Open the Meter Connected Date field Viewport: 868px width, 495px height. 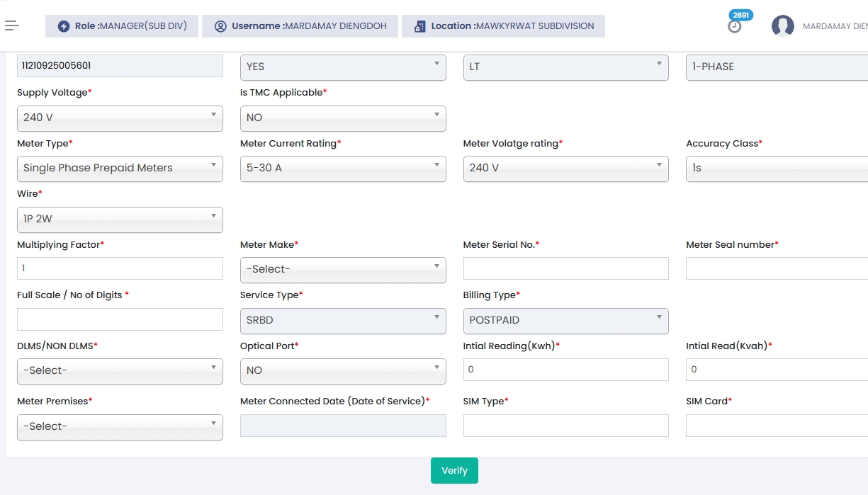(343, 426)
